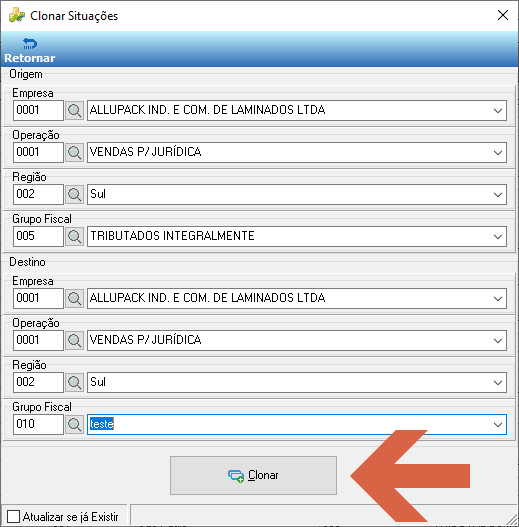The width and height of the screenshot is (519, 527).
Task: Search origin Operação with magnifier icon
Action: point(74,152)
